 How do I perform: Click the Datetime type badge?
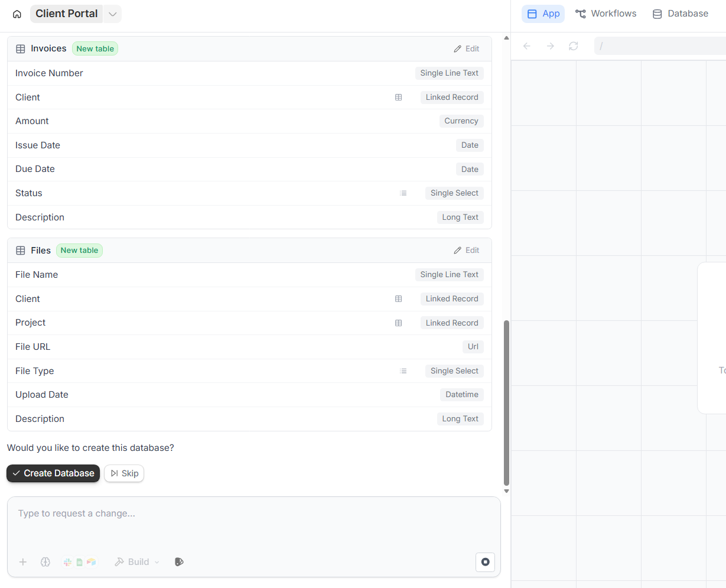coord(462,395)
